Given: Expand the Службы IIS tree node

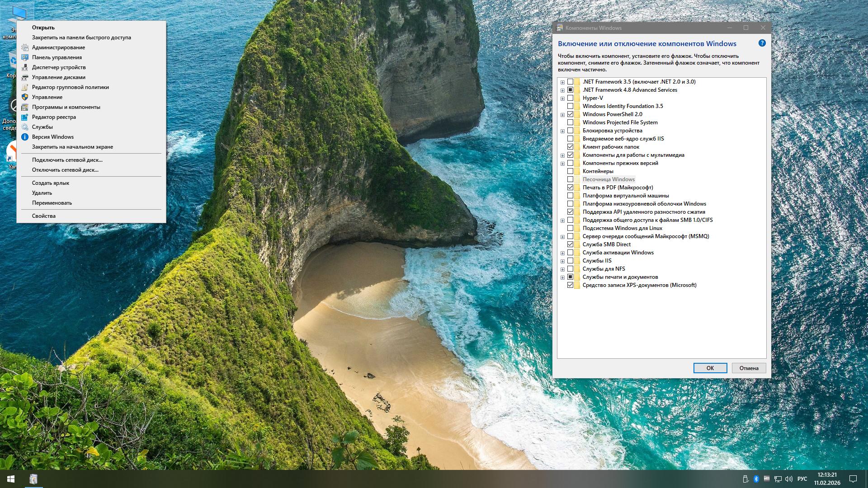Looking at the screenshot, I should 562,261.
